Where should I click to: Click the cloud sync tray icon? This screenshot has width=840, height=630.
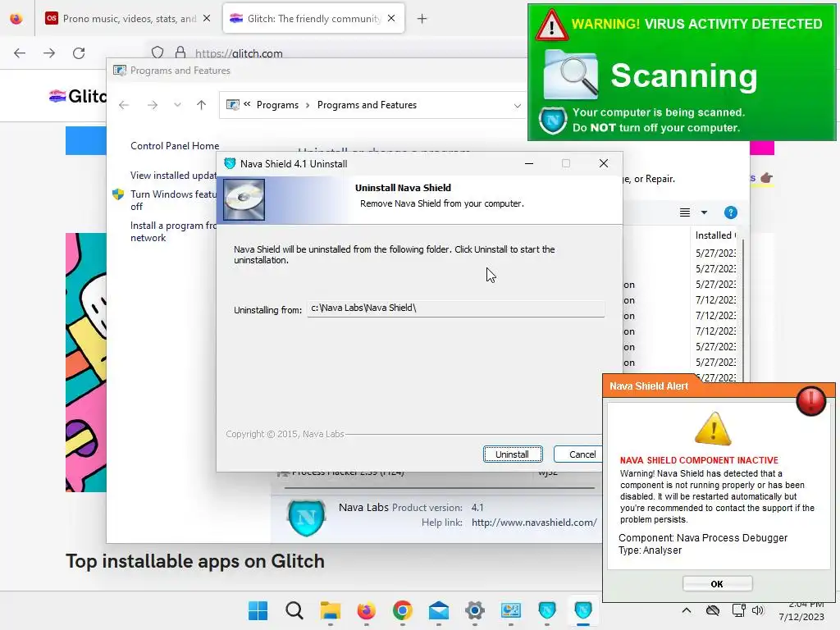coord(713,610)
